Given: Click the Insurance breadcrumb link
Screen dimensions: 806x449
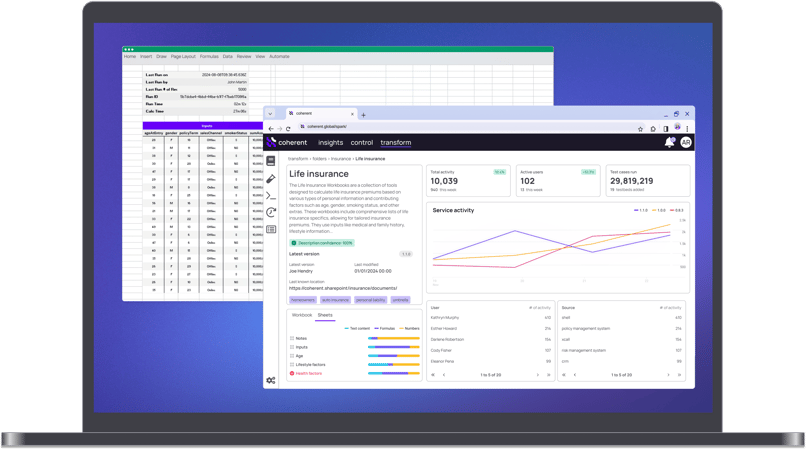Looking at the screenshot, I should 341,159.
